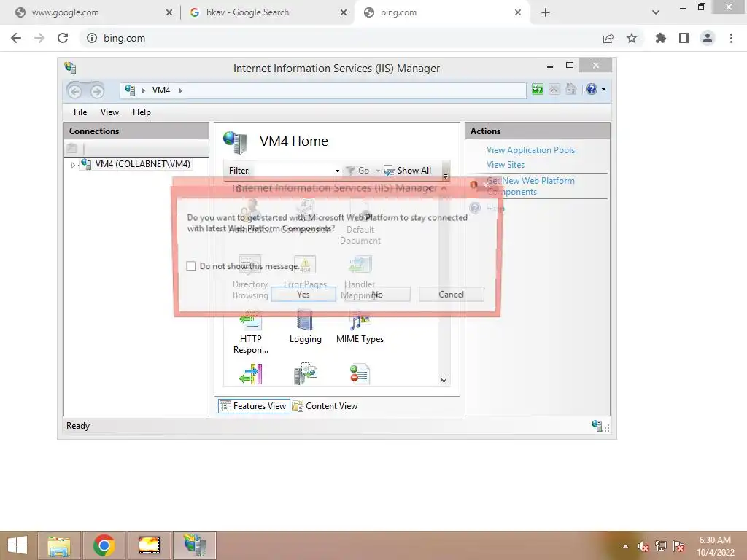Click the Chrome taskbar icon

(104, 545)
